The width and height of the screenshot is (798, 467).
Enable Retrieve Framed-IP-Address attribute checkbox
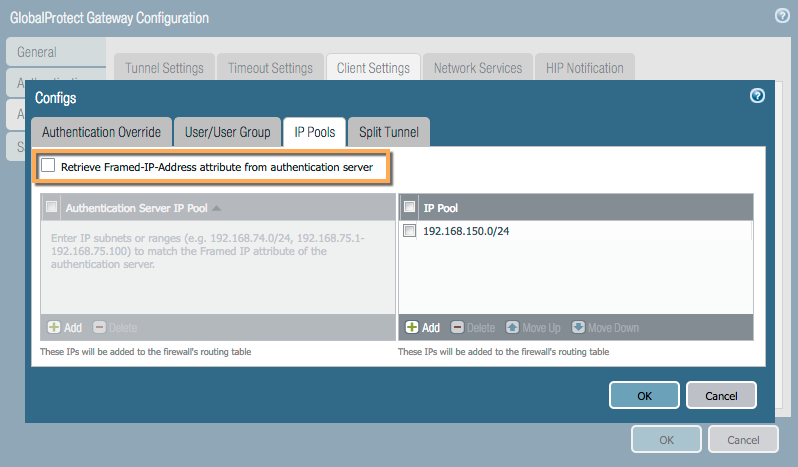tap(48, 165)
